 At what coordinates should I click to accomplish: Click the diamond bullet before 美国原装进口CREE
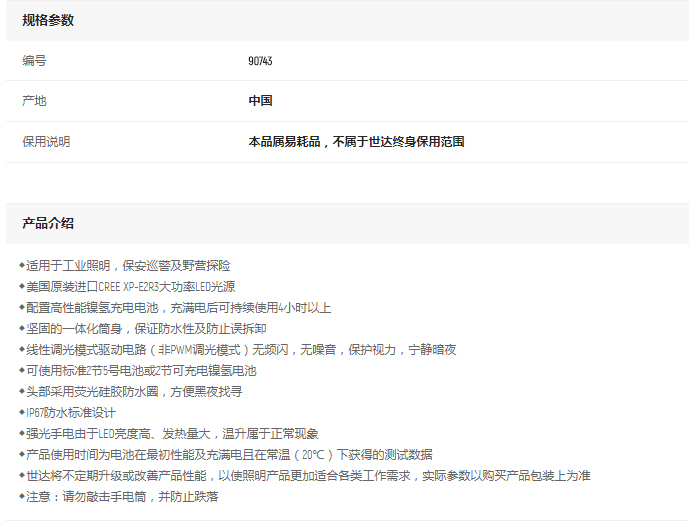tap(22, 287)
